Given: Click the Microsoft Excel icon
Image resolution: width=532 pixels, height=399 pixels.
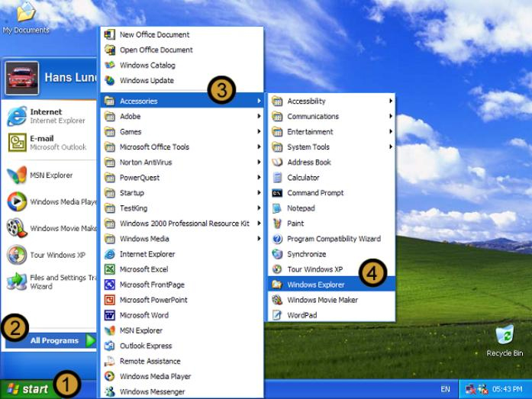Looking at the screenshot, I should tap(110, 269).
